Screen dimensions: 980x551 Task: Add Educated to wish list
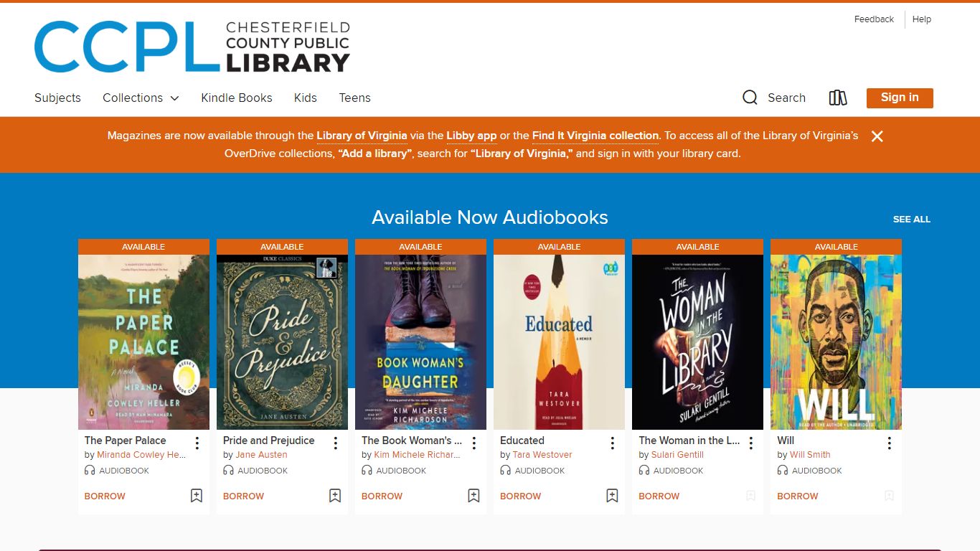[x=612, y=496]
